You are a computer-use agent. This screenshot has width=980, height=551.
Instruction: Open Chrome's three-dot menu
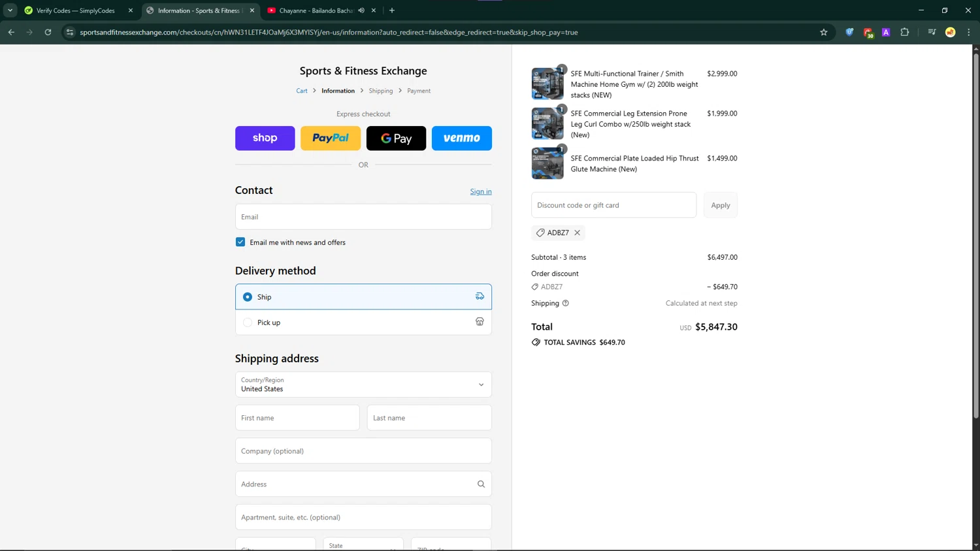pos(969,32)
